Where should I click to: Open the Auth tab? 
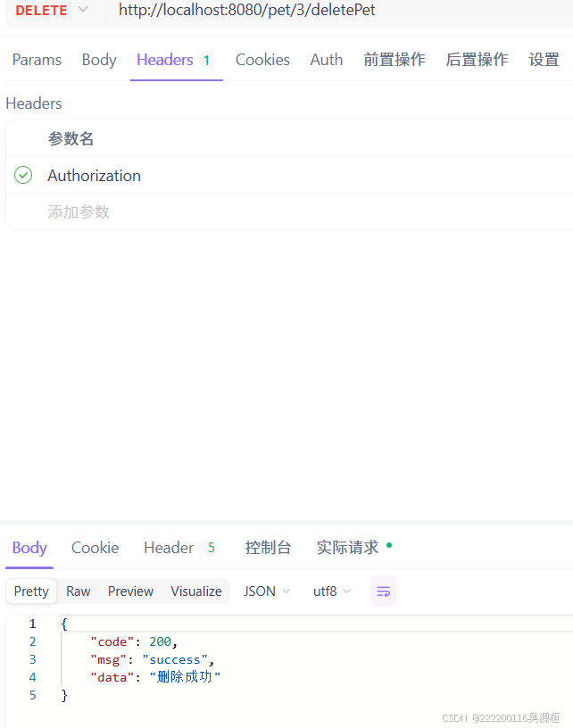click(327, 60)
